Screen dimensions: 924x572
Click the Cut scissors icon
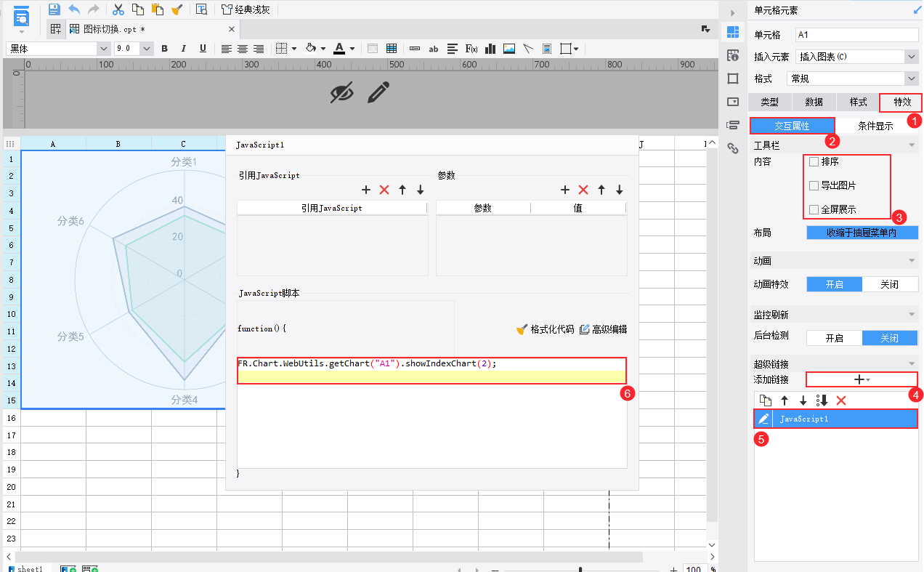click(118, 9)
